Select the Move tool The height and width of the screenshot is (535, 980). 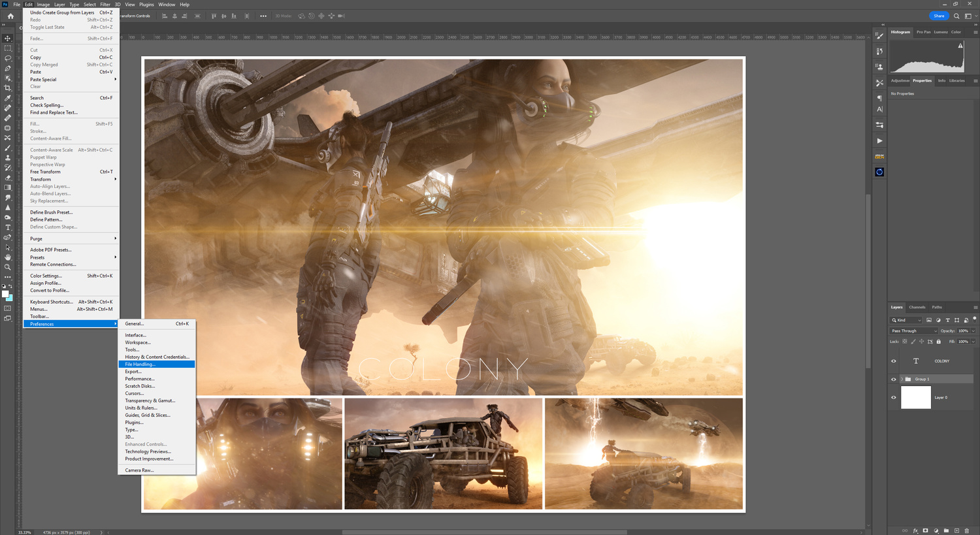[x=8, y=39]
